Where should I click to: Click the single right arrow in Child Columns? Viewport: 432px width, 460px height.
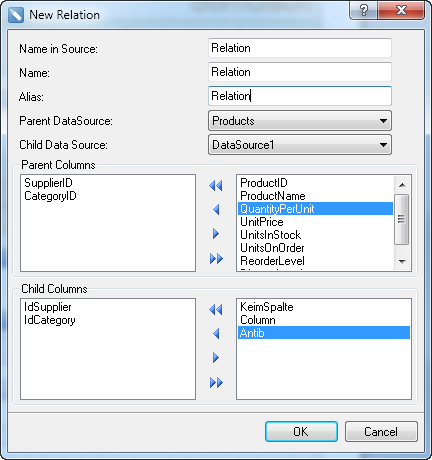[216, 358]
